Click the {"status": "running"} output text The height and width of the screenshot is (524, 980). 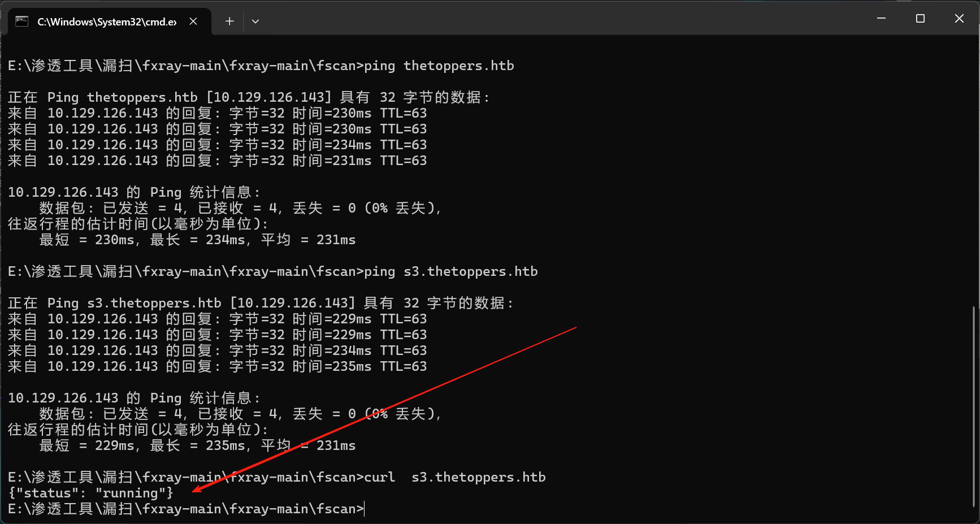(x=90, y=493)
